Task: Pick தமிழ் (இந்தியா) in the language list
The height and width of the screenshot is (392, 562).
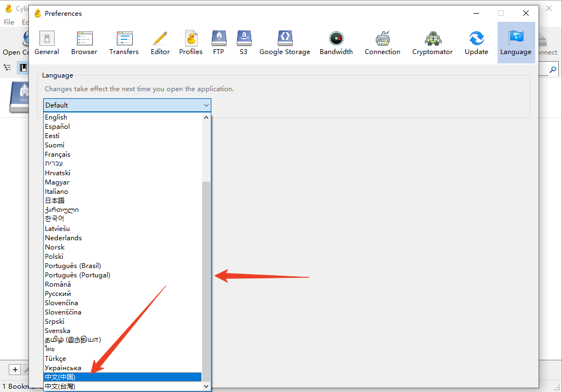Action: [122, 340]
